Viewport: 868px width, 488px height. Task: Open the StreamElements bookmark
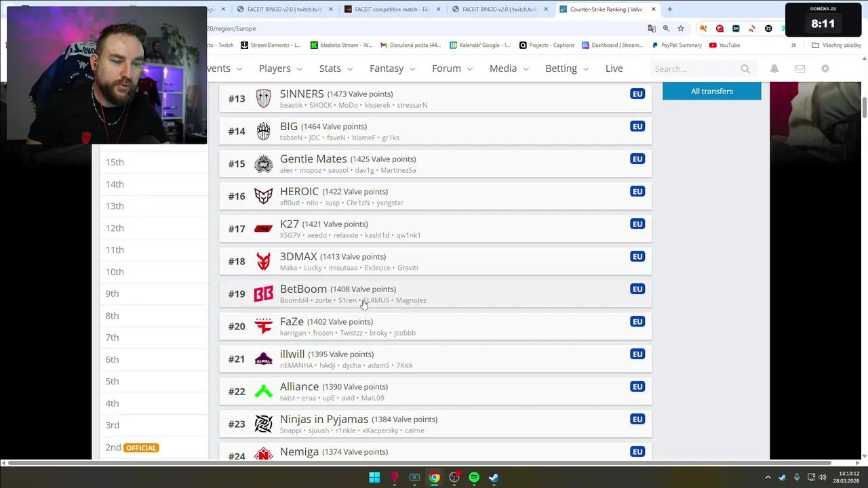pos(271,45)
